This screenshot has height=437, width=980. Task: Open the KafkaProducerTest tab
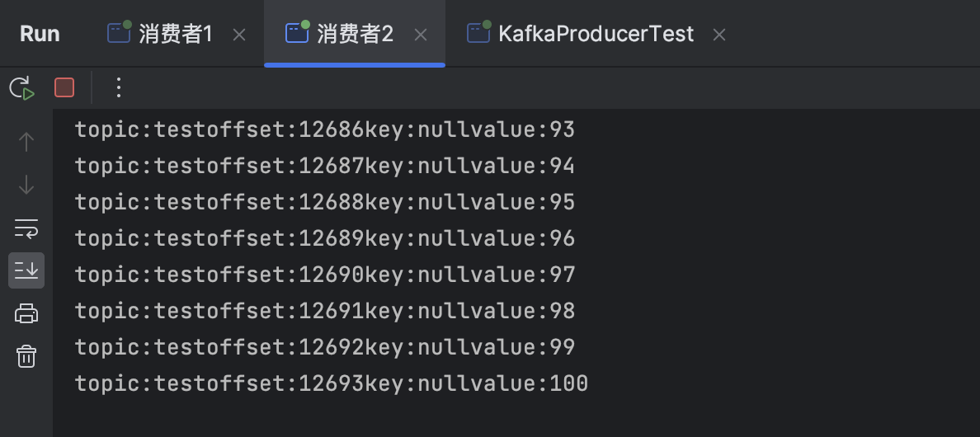pos(596,34)
